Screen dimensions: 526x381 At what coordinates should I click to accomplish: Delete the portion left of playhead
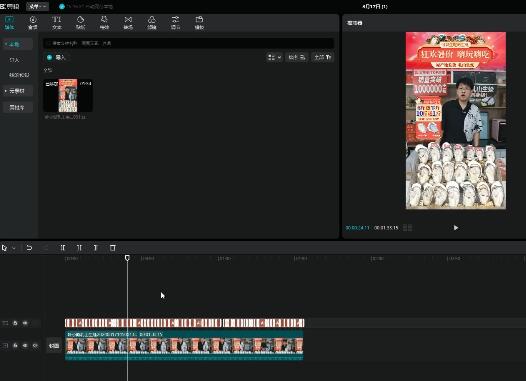pos(79,248)
